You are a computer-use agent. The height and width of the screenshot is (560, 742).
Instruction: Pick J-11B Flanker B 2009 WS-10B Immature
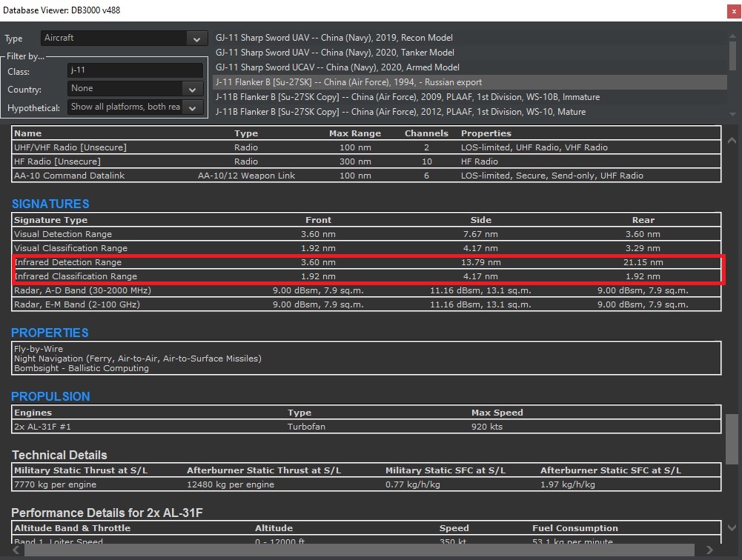tap(408, 97)
